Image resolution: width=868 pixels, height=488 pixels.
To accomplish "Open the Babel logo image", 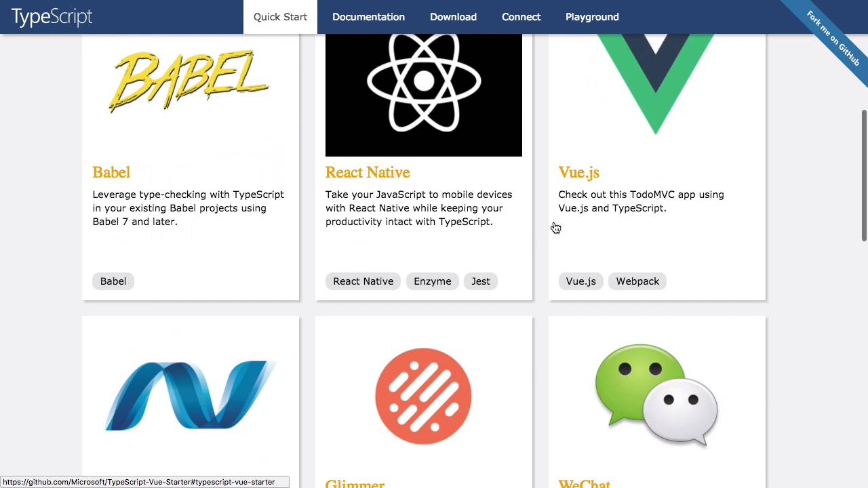I will pyautogui.click(x=190, y=81).
